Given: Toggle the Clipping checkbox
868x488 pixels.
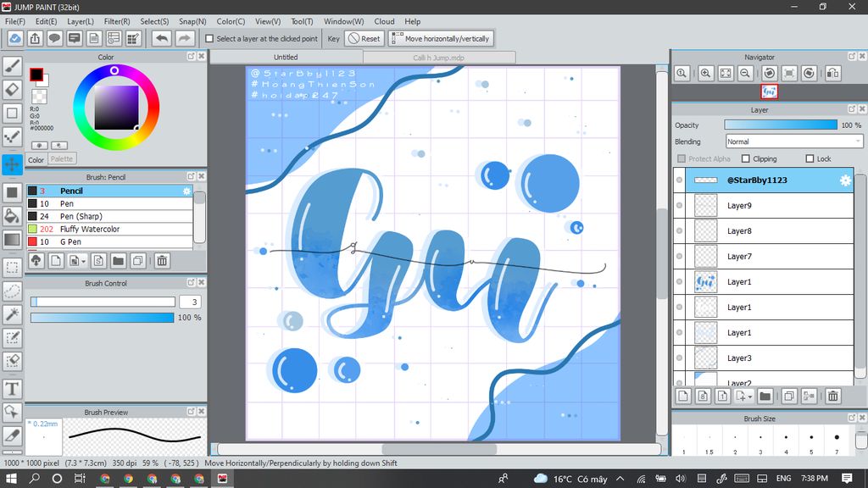Looking at the screenshot, I should click(x=746, y=158).
